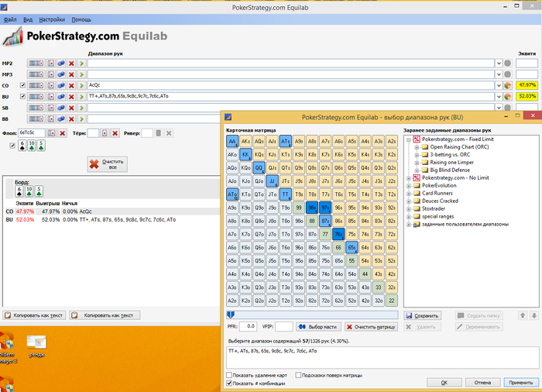Viewport: 542px width, 392px height.
Task: Clear the flop cards with red X
Action: 62,133
